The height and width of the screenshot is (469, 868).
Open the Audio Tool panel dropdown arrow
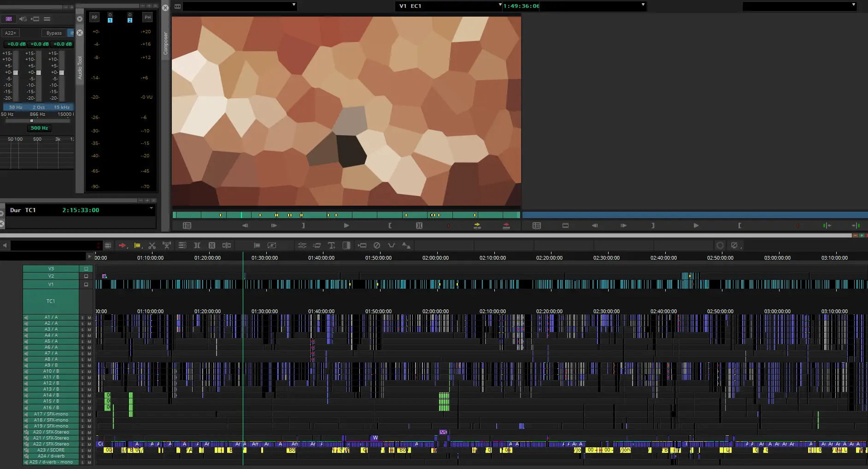pyautogui.click(x=80, y=19)
